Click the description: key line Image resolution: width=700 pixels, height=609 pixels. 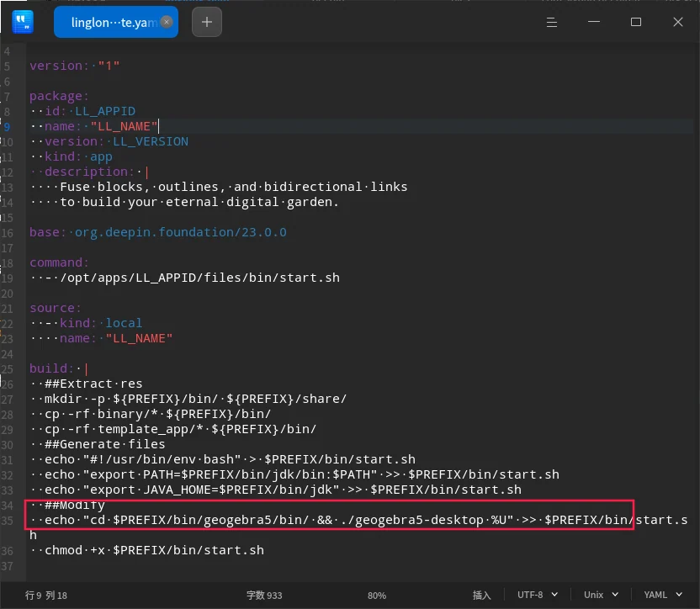90,172
